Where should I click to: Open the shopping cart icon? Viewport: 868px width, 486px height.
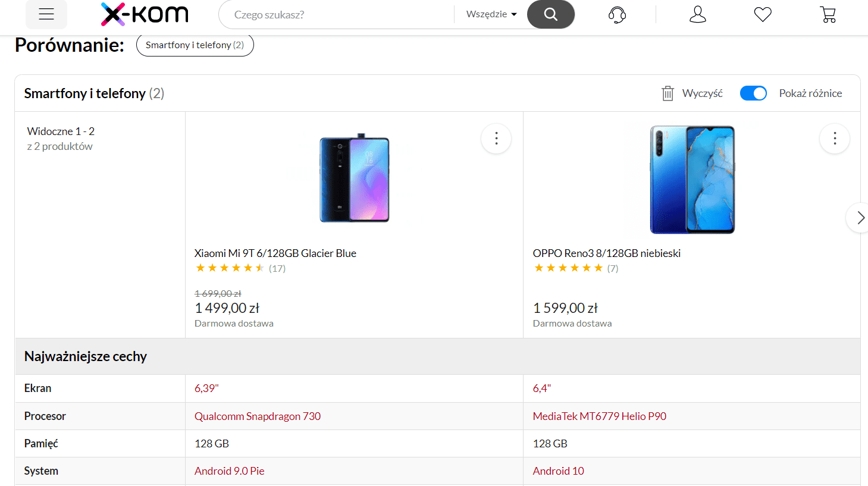[x=828, y=14]
